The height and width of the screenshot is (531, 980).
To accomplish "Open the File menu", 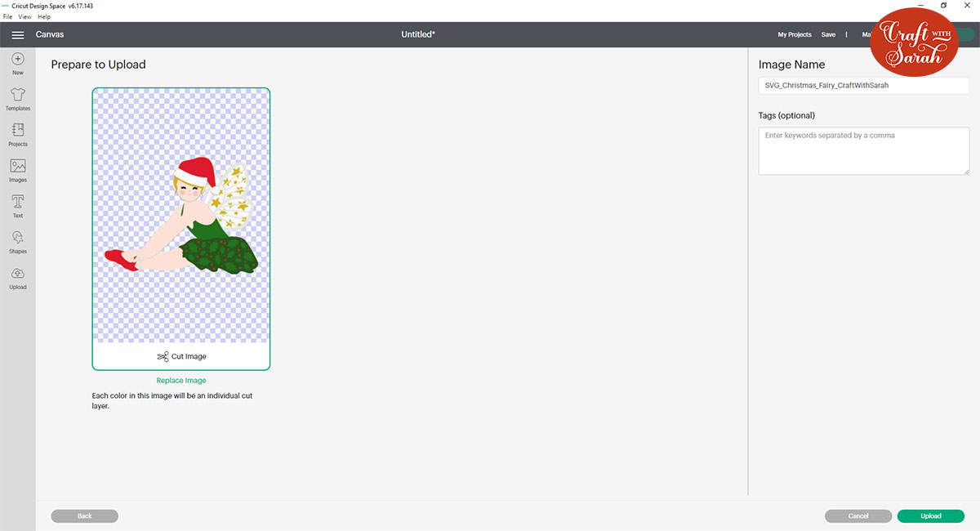I will click(x=7, y=16).
